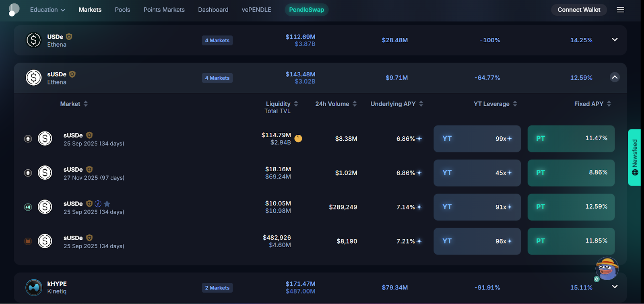Expand the kHYPE Kinetiq markets row

(x=615, y=287)
